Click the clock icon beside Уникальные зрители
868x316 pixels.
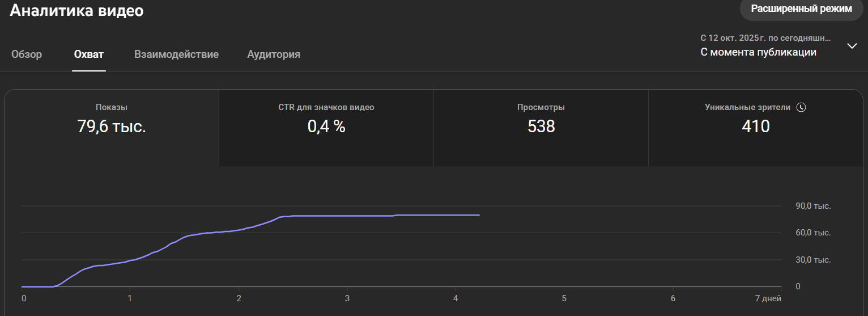(x=801, y=107)
